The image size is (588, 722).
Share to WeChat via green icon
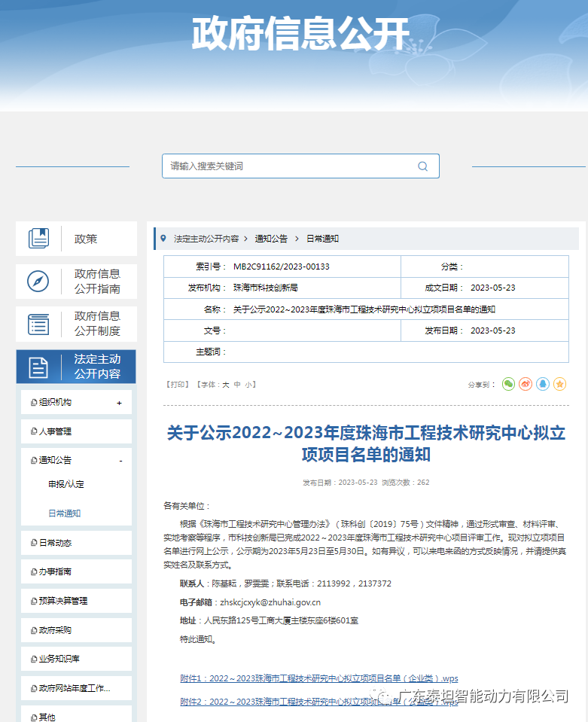(x=508, y=384)
